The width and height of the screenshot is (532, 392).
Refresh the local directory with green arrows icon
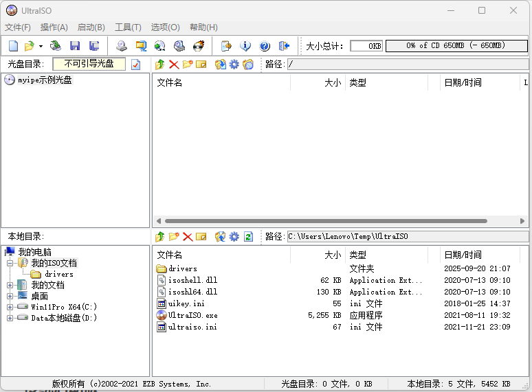click(248, 236)
